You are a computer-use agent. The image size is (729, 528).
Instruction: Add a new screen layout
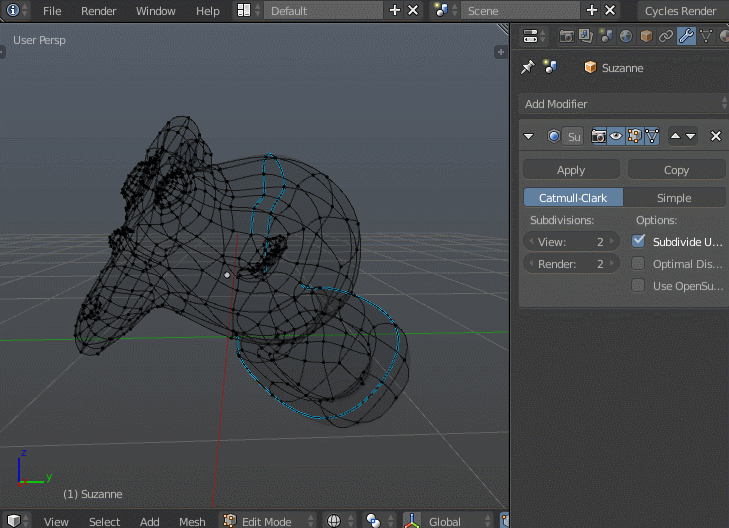pyautogui.click(x=395, y=10)
